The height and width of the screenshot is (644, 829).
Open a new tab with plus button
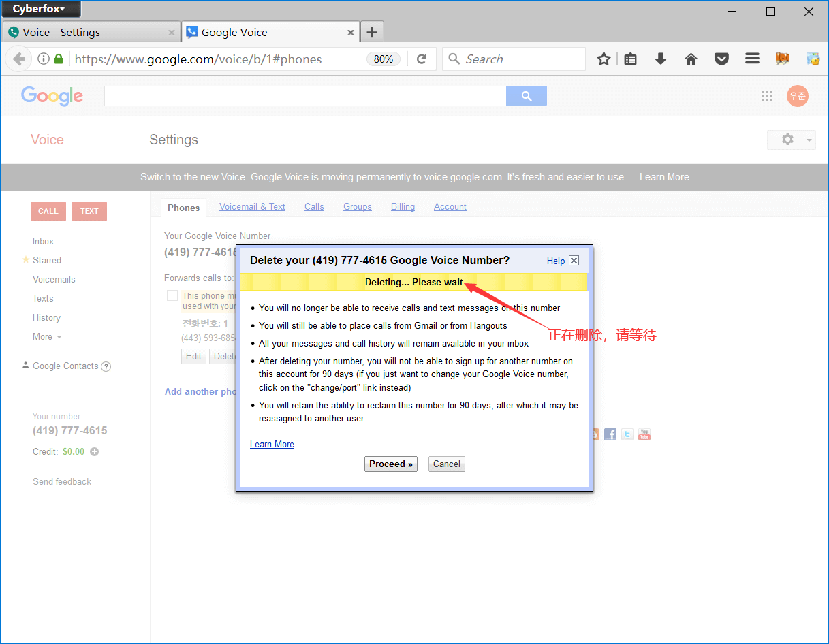pos(371,32)
